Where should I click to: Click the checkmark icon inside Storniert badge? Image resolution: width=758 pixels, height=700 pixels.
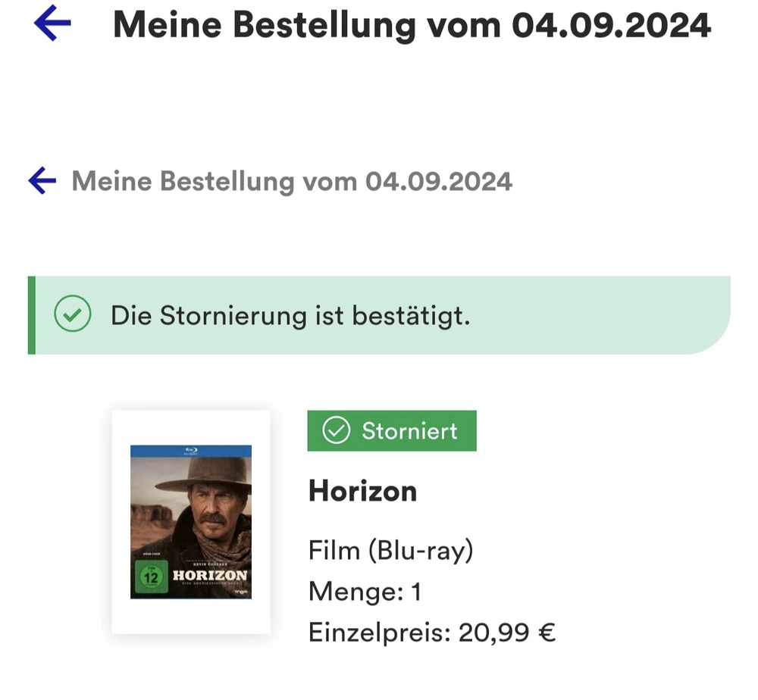coord(336,431)
